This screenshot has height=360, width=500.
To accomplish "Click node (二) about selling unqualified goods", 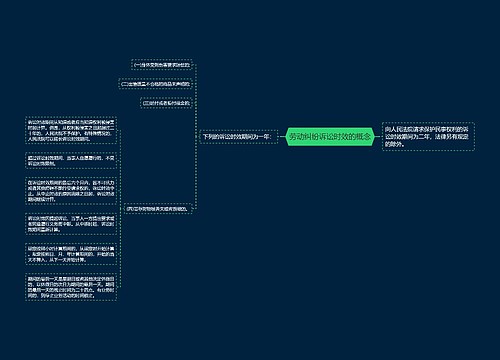I will point(155,84).
